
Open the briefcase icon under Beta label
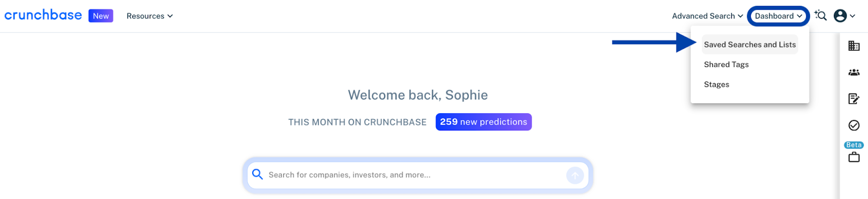(854, 157)
